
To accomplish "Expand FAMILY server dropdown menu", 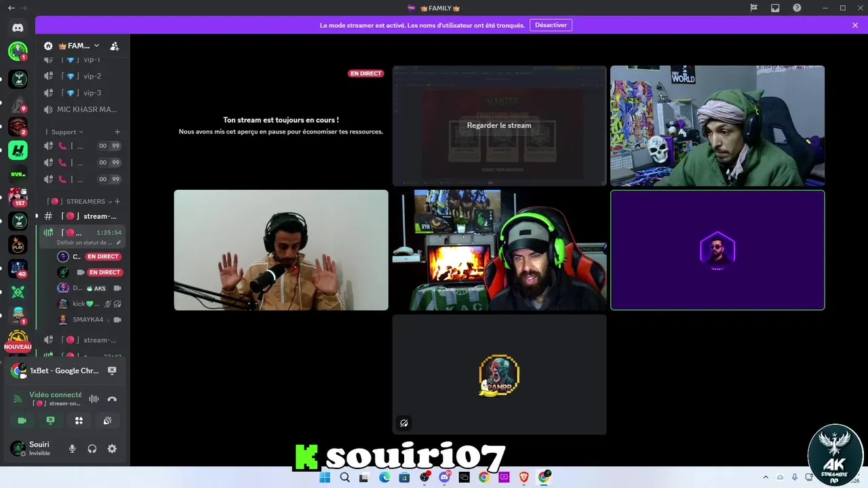I will point(96,46).
